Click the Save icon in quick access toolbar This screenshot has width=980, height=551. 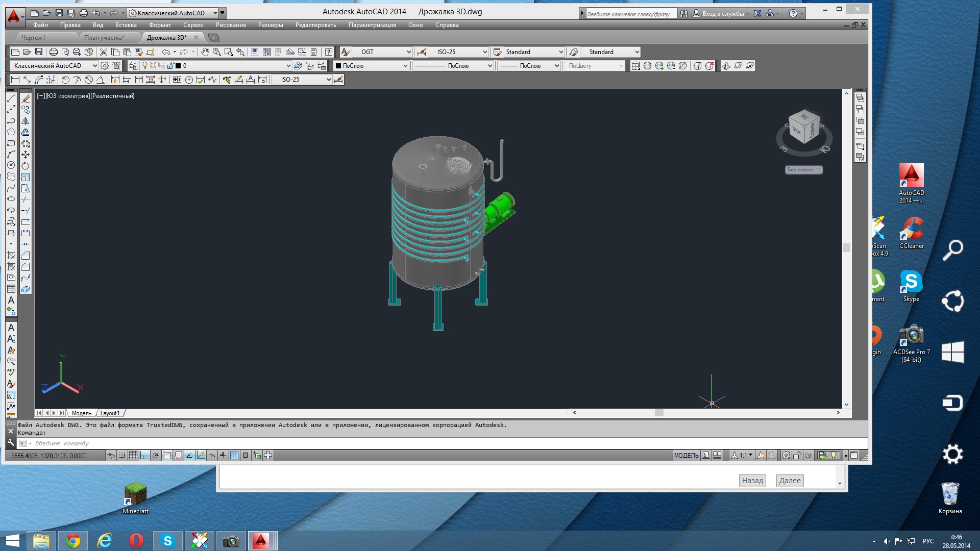pos(59,13)
